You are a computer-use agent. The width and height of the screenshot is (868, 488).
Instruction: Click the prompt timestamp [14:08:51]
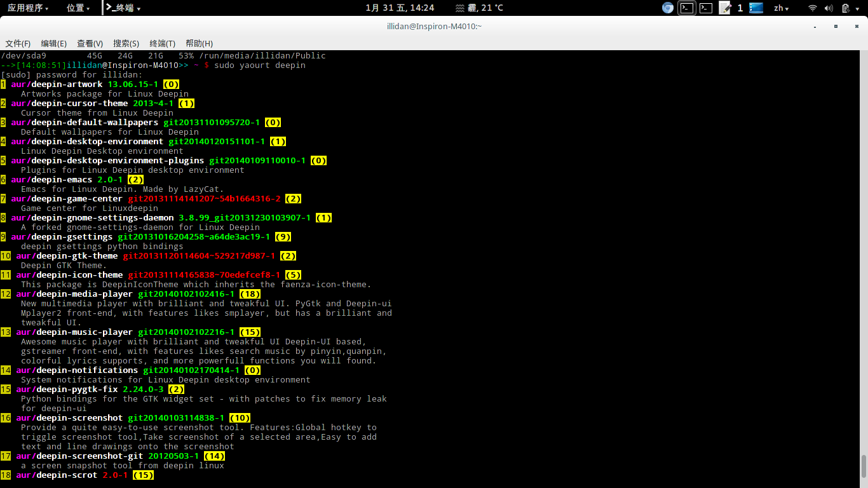[x=41, y=65]
